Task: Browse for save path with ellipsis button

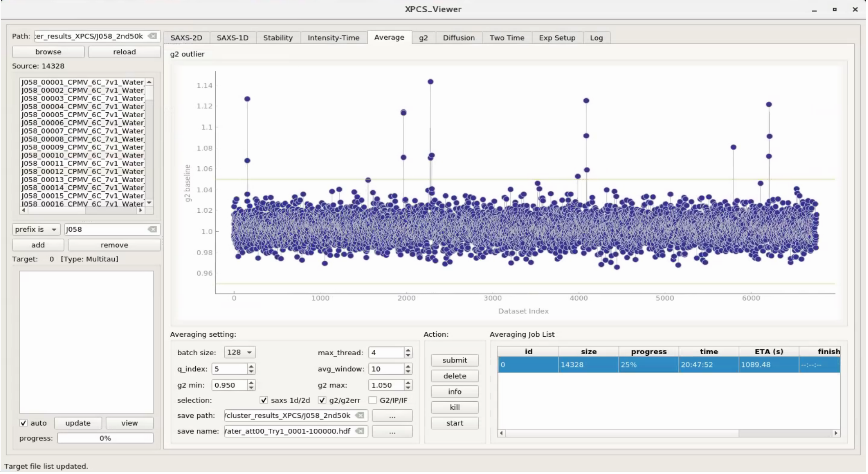Action: point(392,416)
